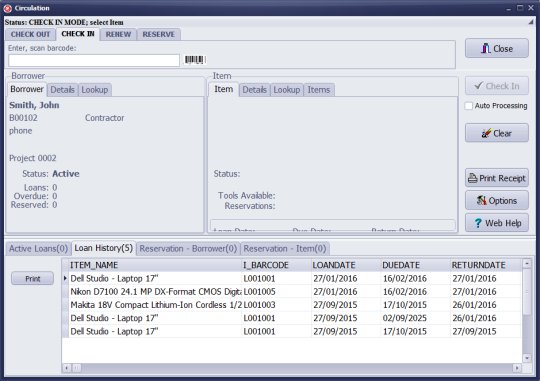The height and width of the screenshot is (381, 540).
Task: Click the Contractor label
Action: pos(104,118)
